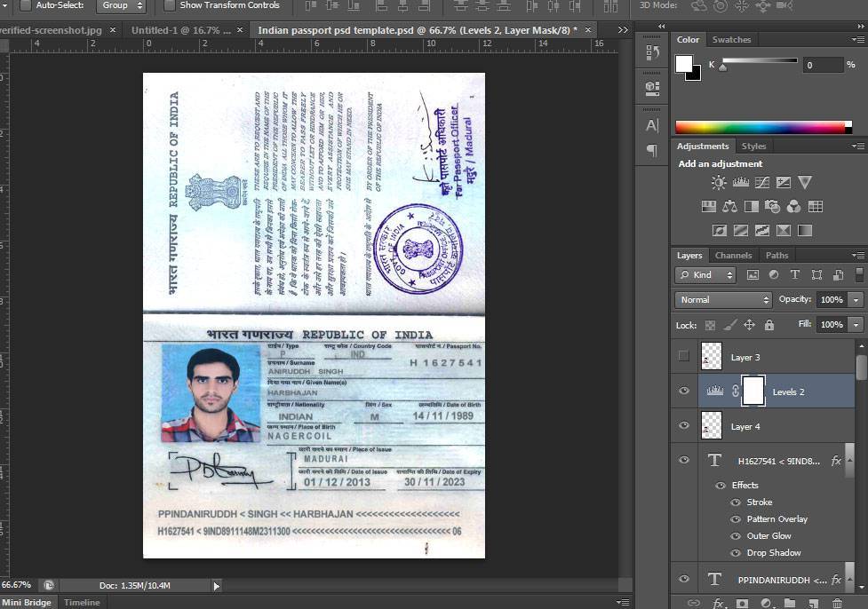Switch to the Paths tab
868x609 pixels.
[776, 256]
